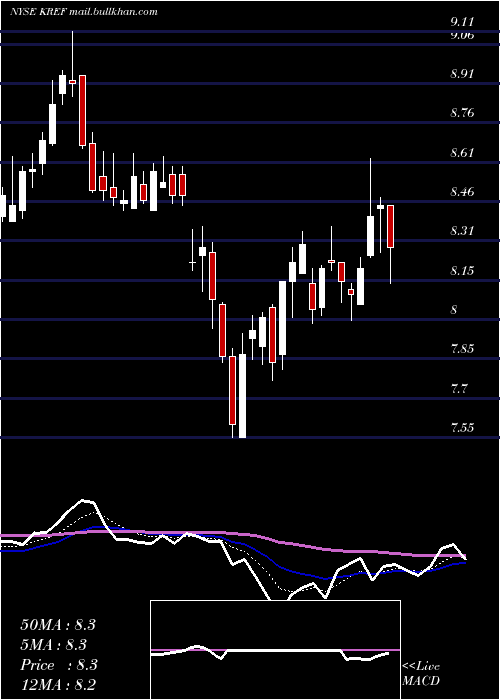Click the 8 price axis label
This screenshot has width=500, height=700.
[454, 310]
